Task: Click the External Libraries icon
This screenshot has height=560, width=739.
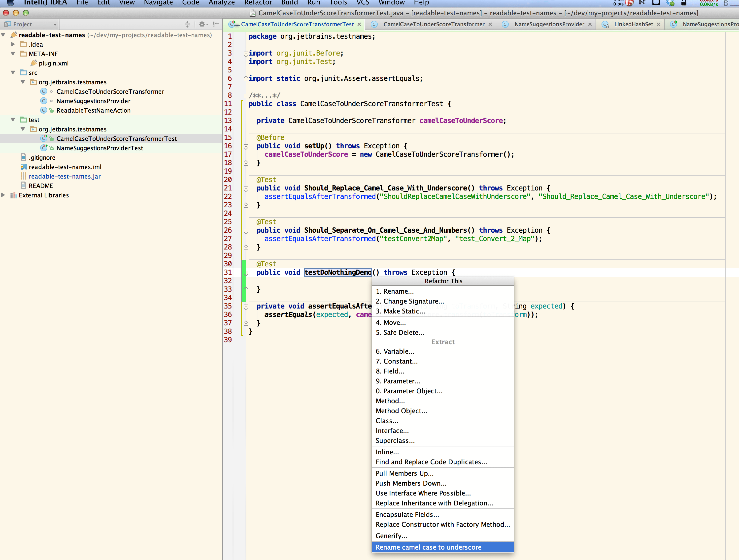Action: pos(14,195)
